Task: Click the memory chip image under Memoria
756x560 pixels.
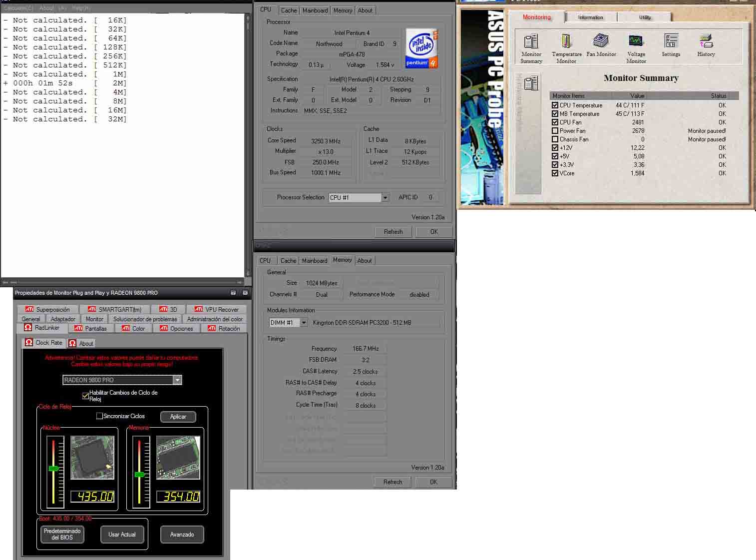Action: pos(178,457)
